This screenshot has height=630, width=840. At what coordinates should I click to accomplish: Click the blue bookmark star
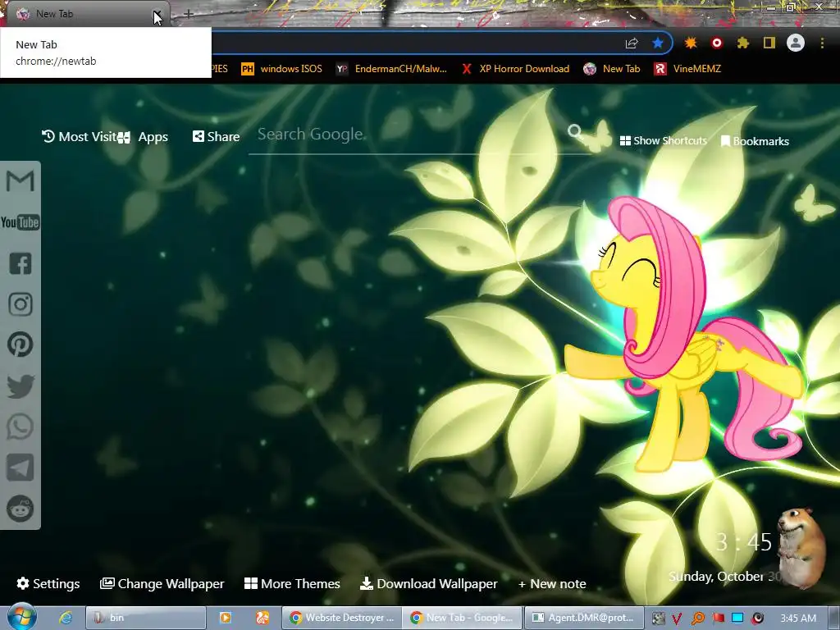[x=658, y=43]
